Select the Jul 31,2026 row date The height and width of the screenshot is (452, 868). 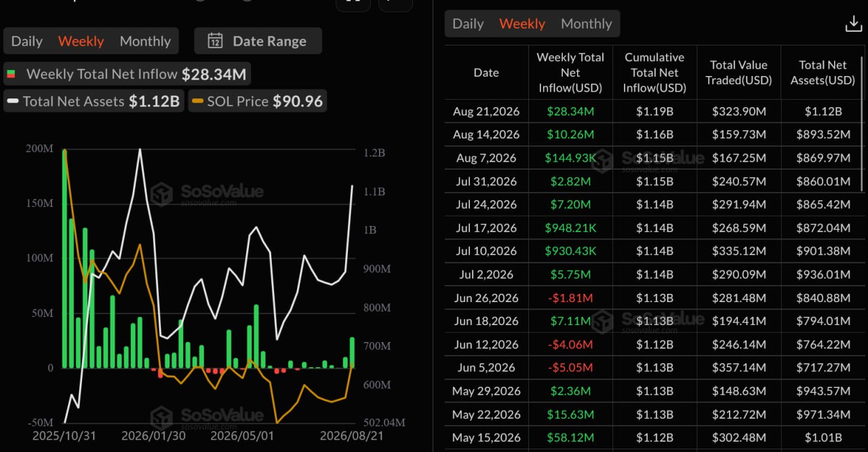(x=486, y=181)
